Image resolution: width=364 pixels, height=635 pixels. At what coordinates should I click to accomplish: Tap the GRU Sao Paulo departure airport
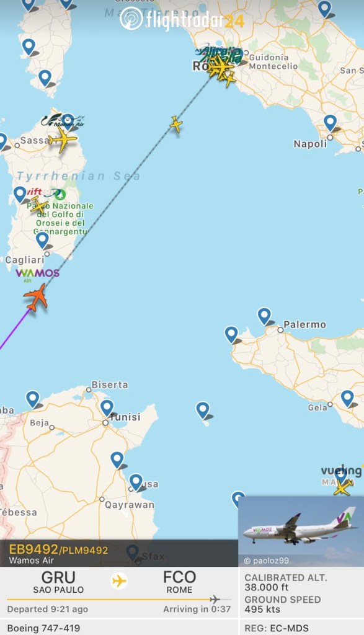pyautogui.click(x=58, y=582)
